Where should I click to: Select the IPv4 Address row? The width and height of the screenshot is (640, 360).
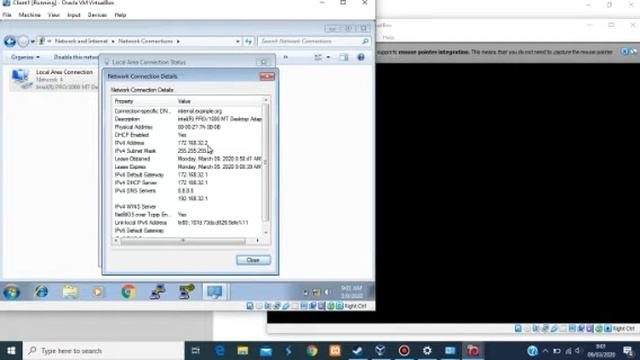(x=188, y=143)
